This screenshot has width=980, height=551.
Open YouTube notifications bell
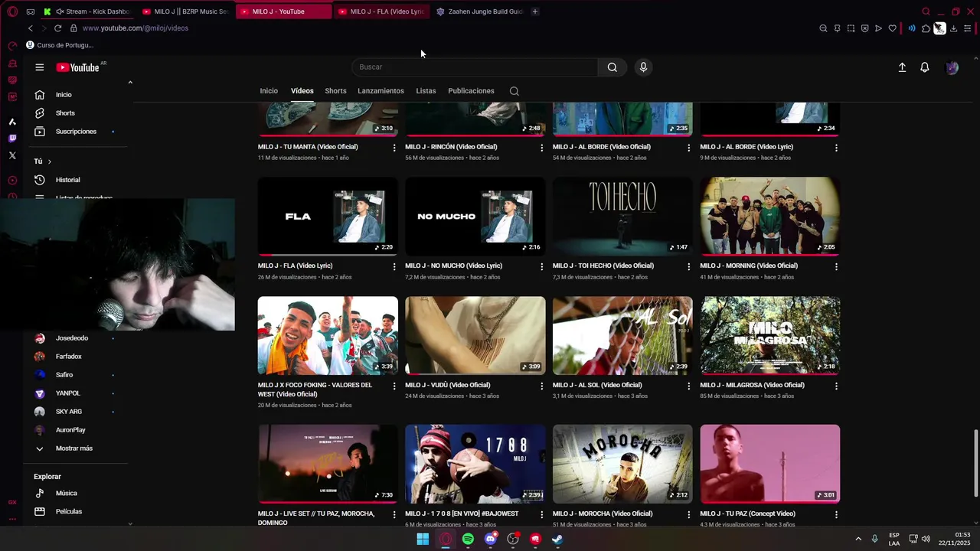[x=925, y=67]
